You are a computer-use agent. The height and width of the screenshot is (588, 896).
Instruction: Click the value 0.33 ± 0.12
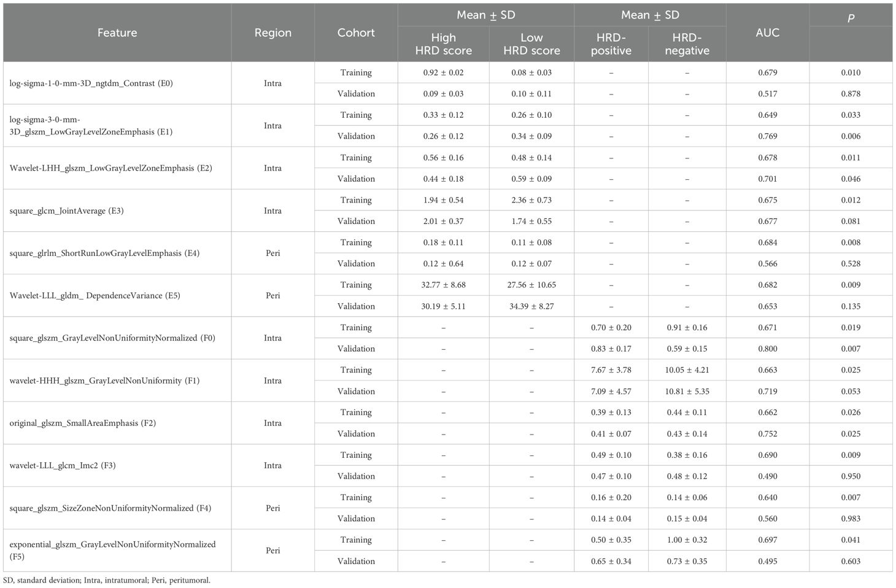(x=444, y=115)
